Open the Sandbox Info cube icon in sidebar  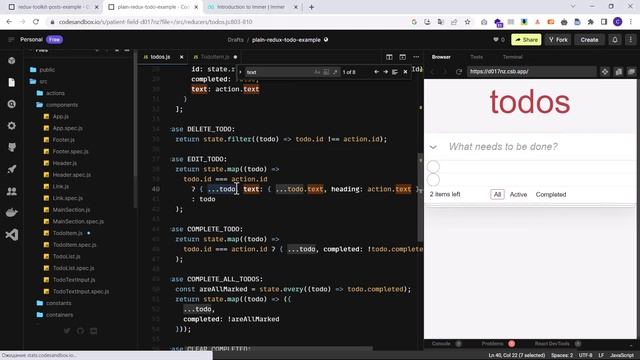coord(11,60)
